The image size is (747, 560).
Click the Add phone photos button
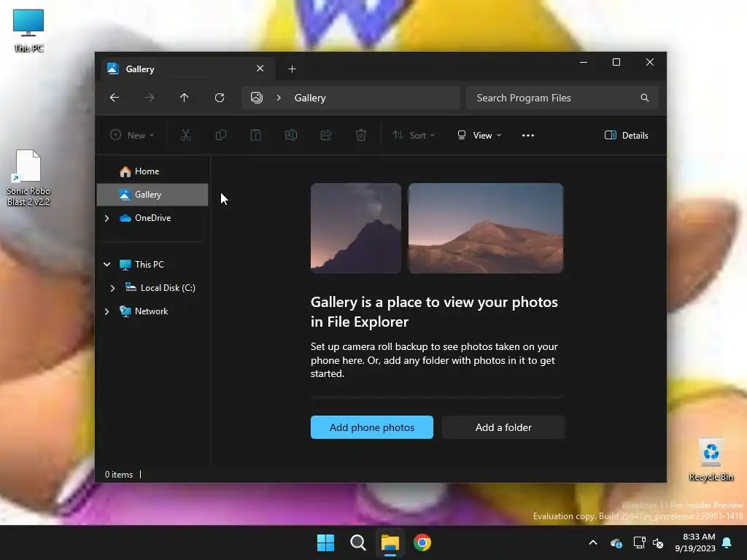coord(372,427)
